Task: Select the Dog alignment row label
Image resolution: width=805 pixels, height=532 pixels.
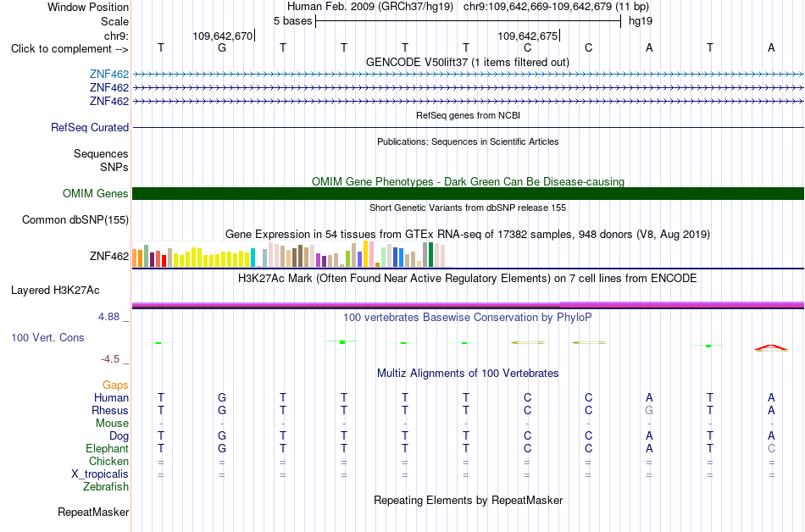Action: click(x=119, y=436)
